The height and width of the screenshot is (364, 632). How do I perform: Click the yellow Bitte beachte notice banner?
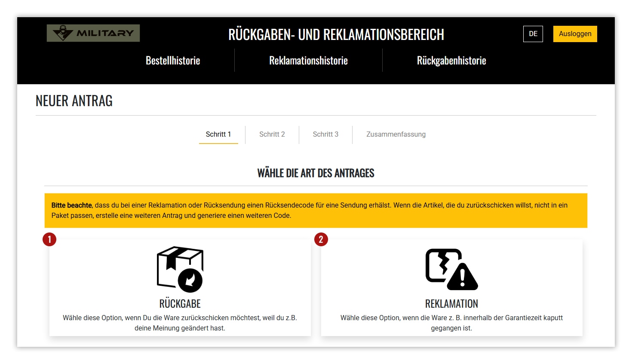coord(316,211)
